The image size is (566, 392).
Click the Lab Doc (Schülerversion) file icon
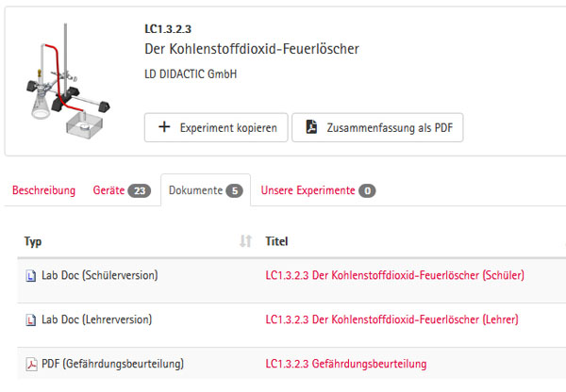pyautogui.click(x=30, y=276)
